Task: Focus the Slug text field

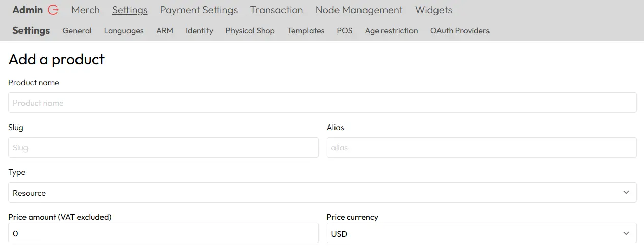Action: (x=163, y=147)
